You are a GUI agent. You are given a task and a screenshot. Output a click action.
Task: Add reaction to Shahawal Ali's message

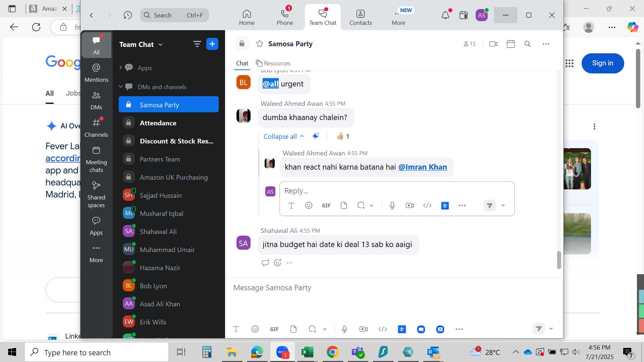tap(277, 263)
